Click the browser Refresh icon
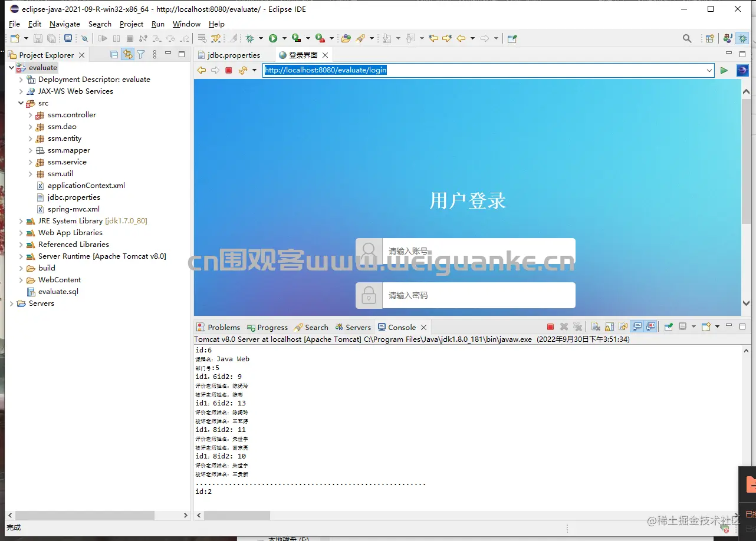 (242, 70)
